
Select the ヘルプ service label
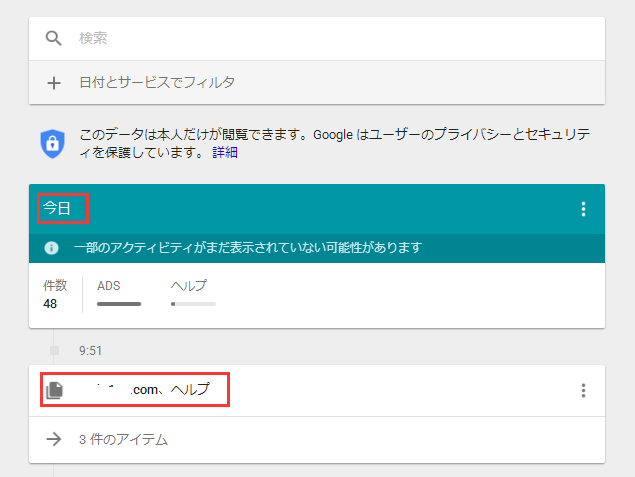189,286
